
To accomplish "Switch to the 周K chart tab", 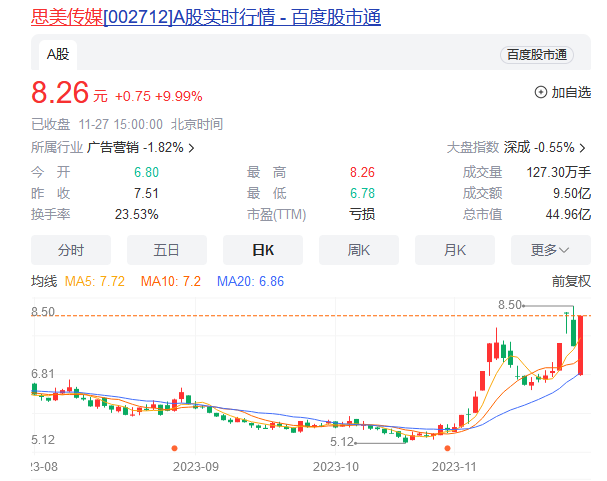I will click(x=359, y=250).
